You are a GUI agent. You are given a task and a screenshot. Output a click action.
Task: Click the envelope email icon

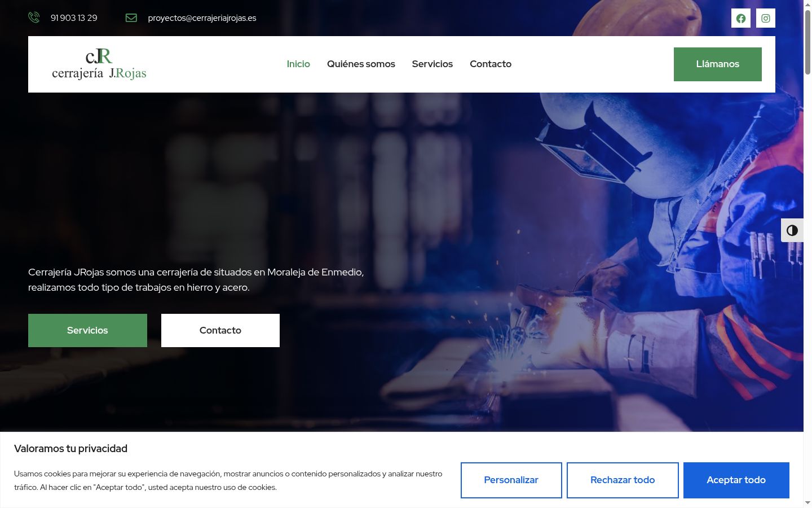pyautogui.click(x=131, y=17)
